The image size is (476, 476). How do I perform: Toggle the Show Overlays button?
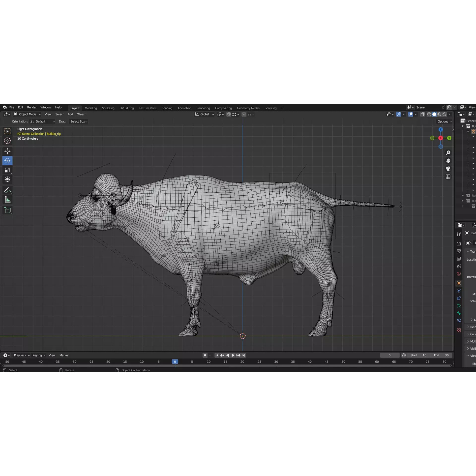[410, 114]
